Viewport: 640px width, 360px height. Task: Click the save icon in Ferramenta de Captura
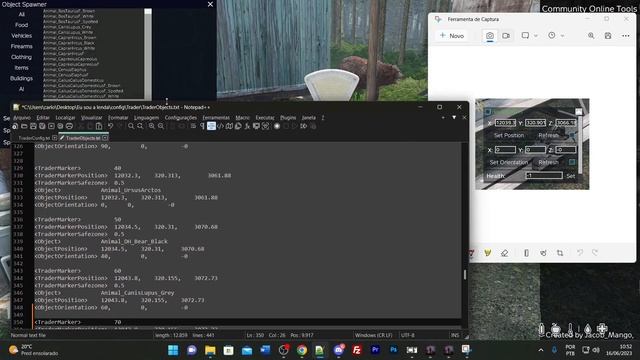point(608,36)
